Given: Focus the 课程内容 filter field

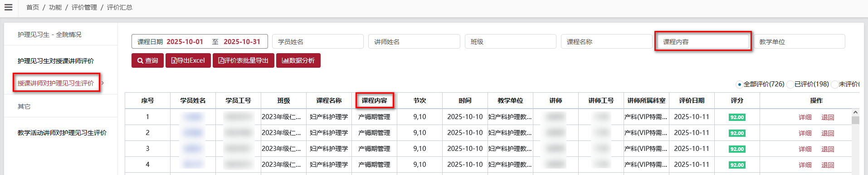Looking at the screenshot, I should [x=703, y=41].
